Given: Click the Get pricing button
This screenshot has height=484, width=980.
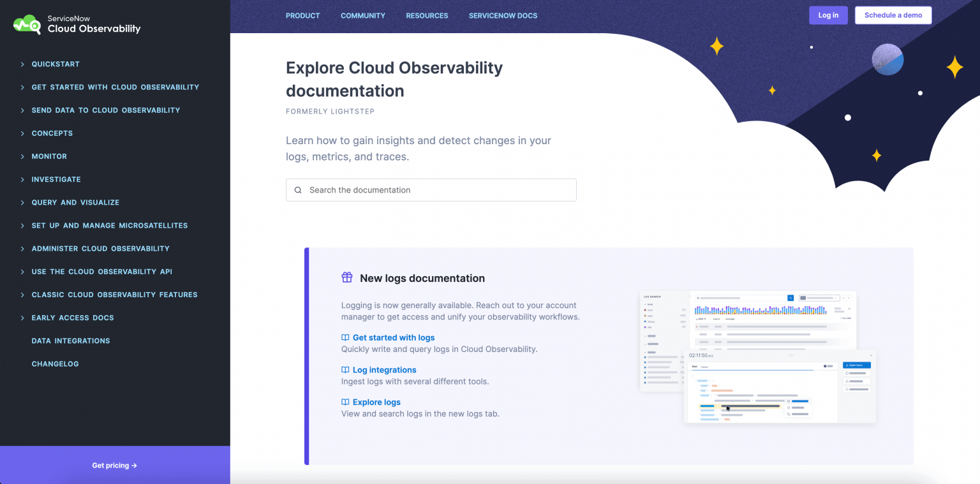Looking at the screenshot, I should coord(114,465).
